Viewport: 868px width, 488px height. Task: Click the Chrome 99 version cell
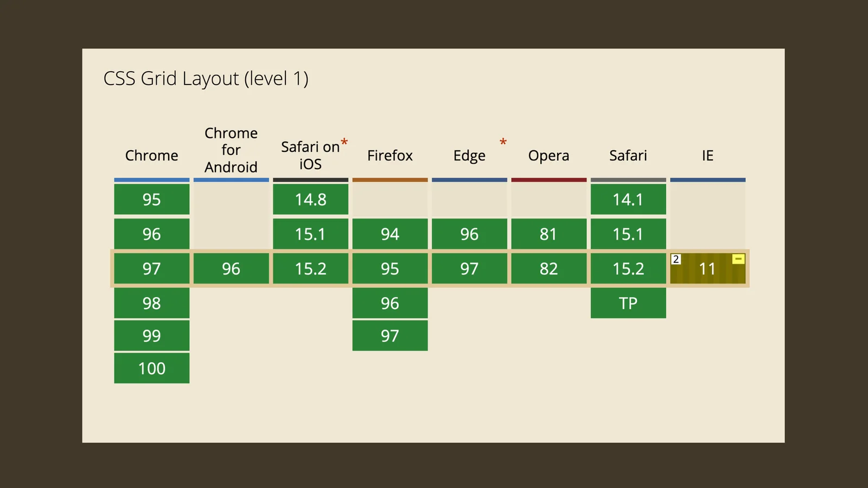[151, 336]
